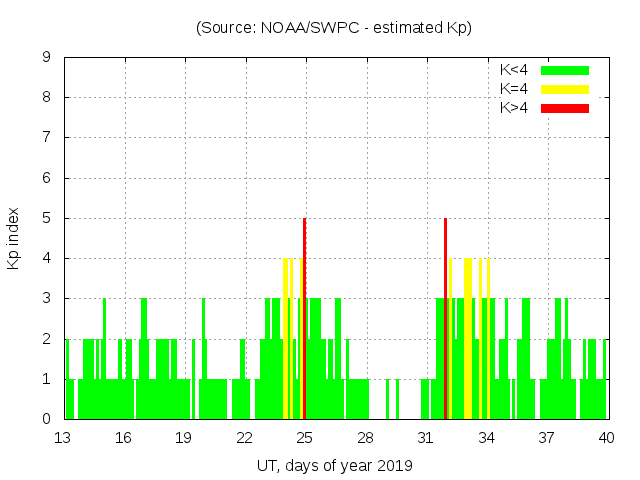Viewport: 640px width, 480px height.
Task: Click y-axis tick label 7
Action: click(46, 138)
